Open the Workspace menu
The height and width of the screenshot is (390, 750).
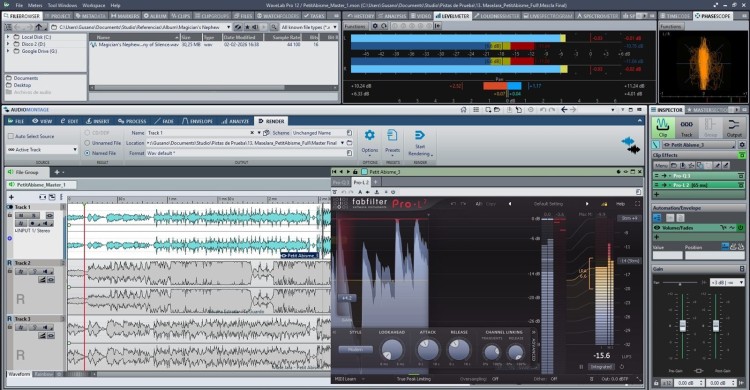coord(94,5)
